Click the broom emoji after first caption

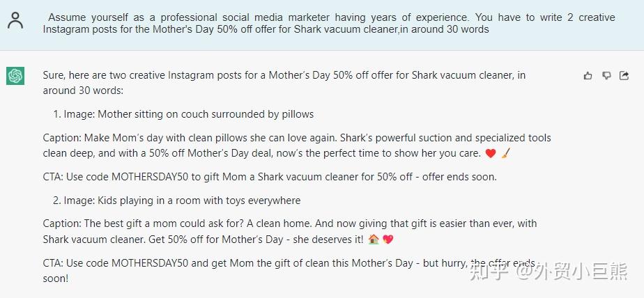coord(506,153)
